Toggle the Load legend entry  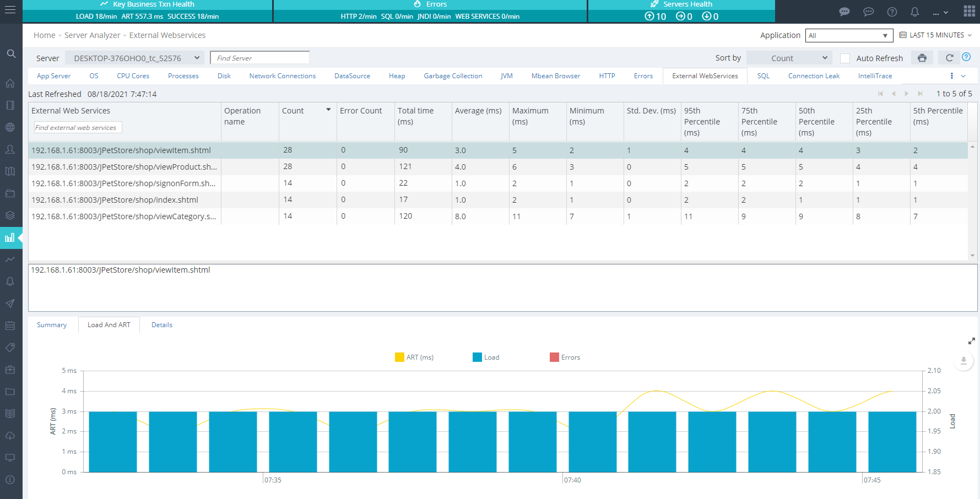click(486, 357)
